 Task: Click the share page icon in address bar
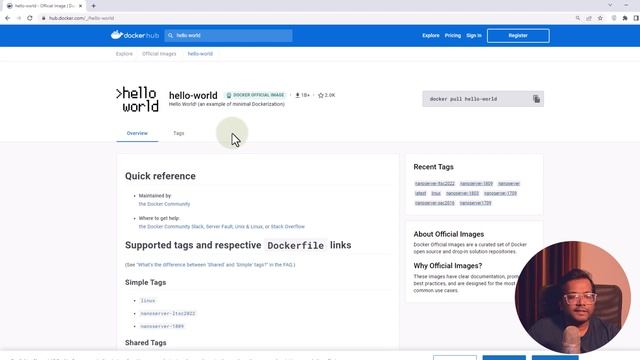pyautogui.click(x=589, y=18)
